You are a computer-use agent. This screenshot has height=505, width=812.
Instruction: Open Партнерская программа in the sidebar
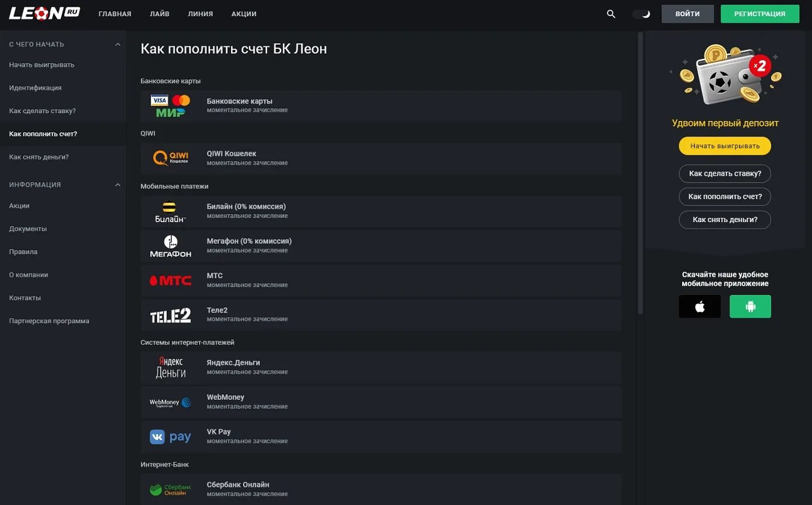pyautogui.click(x=49, y=321)
